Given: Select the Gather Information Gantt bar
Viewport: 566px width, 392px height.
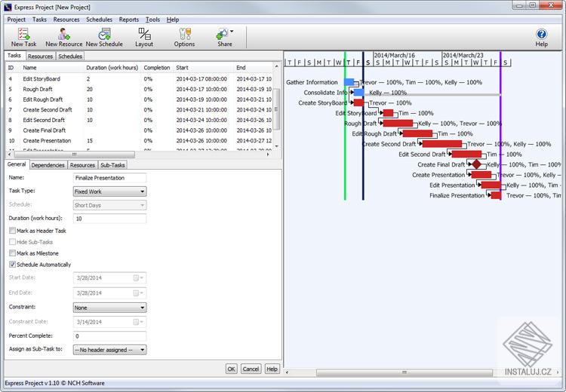Looking at the screenshot, I should tap(349, 82).
